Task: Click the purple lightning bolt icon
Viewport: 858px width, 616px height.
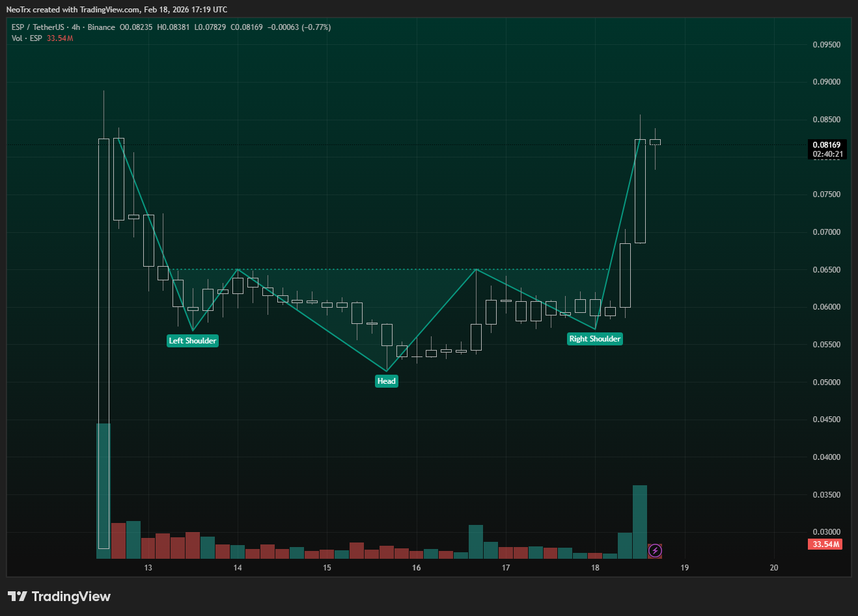Action: tap(655, 551)
